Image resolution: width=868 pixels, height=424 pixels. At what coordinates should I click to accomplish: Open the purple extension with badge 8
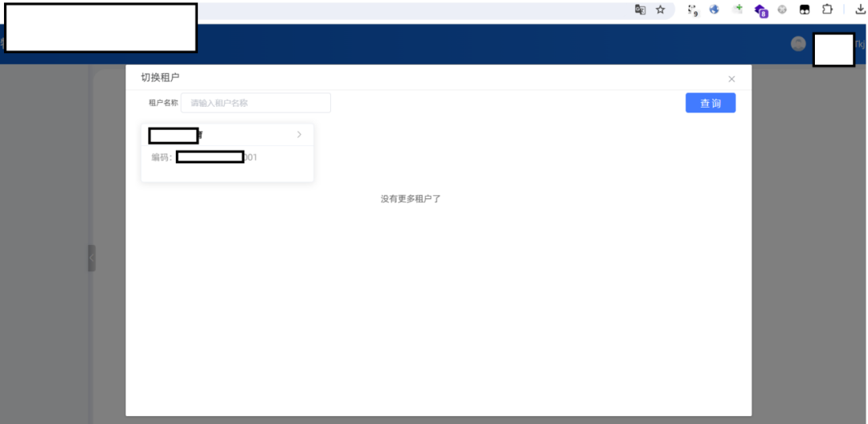coord(761,10)
